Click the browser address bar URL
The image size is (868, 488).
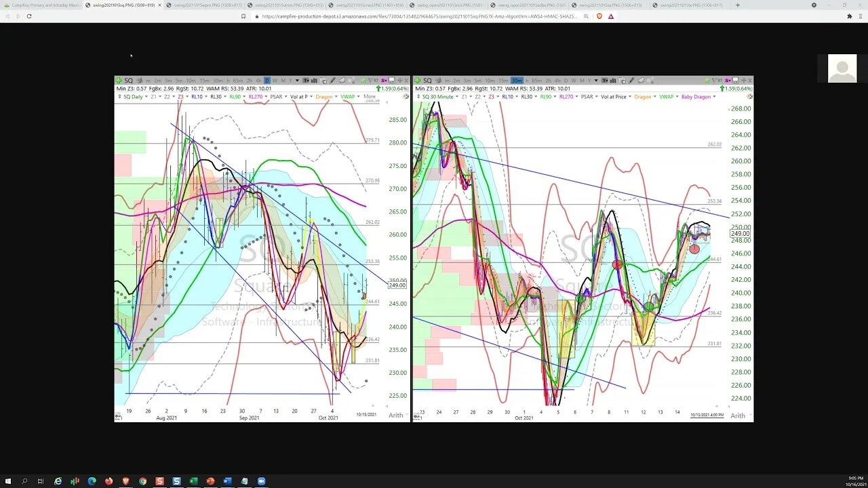coord(418,16)
